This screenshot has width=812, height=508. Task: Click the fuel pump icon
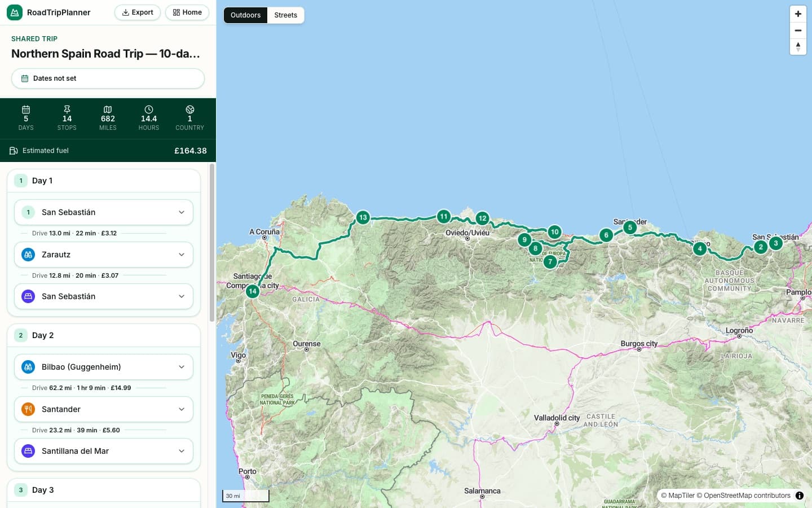(14, 151)
